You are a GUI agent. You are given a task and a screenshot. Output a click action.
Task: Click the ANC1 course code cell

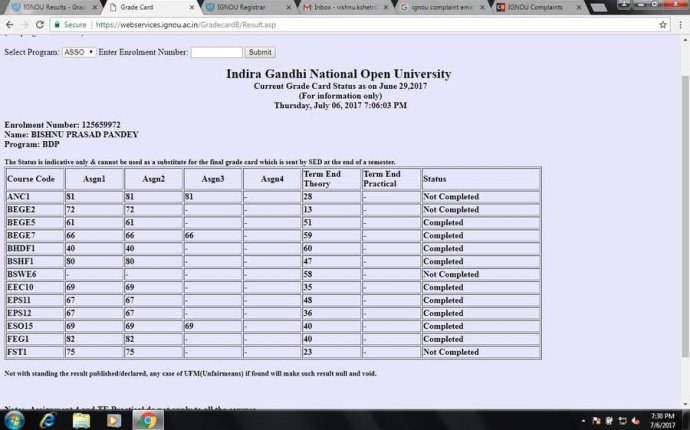point(35,196)
